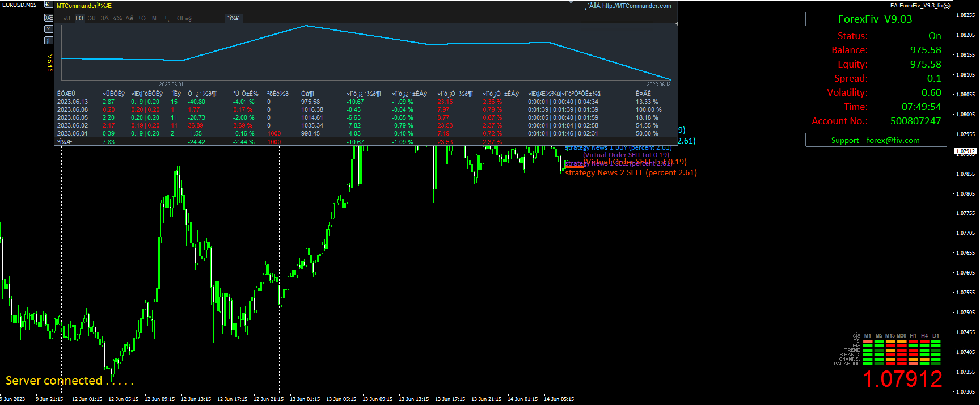Click the strategy News 1 BUY label
The width and height of the screenshot is (980, 405).
pyautogui.click(x=618, y=147)
